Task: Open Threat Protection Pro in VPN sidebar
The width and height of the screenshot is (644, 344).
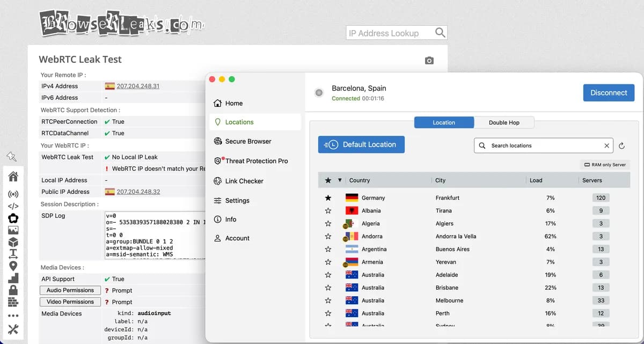Action: pos(255,161)
